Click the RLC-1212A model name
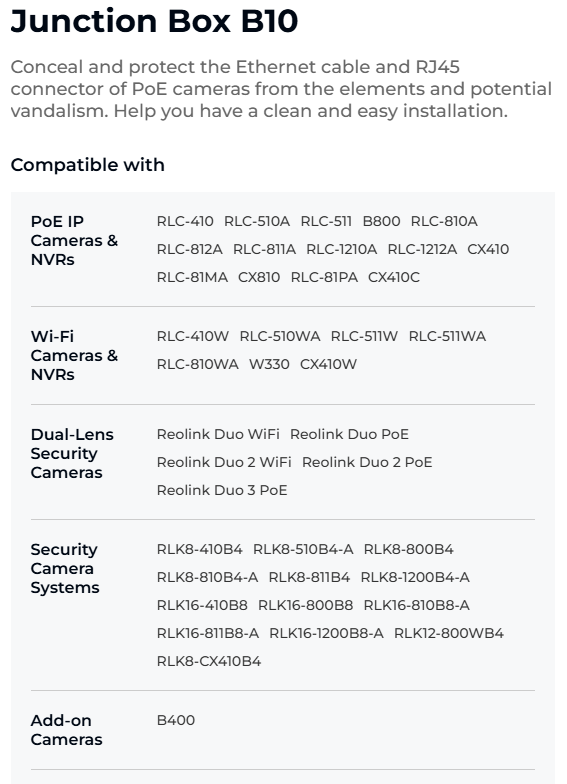 tap(422, 249)
